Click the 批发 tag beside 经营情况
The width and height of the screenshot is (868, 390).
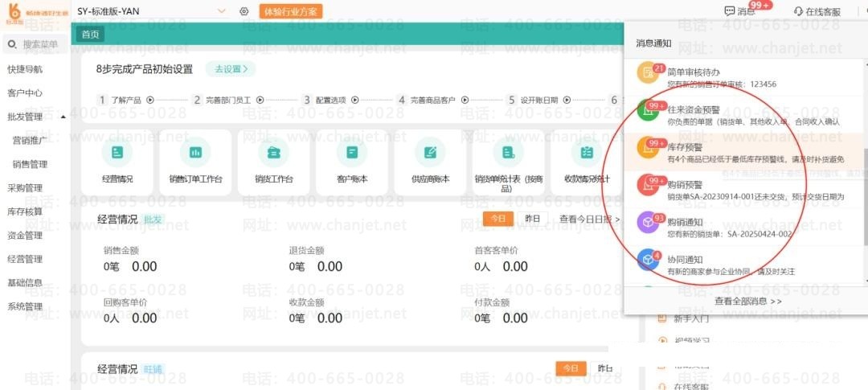tap(154, 220)
